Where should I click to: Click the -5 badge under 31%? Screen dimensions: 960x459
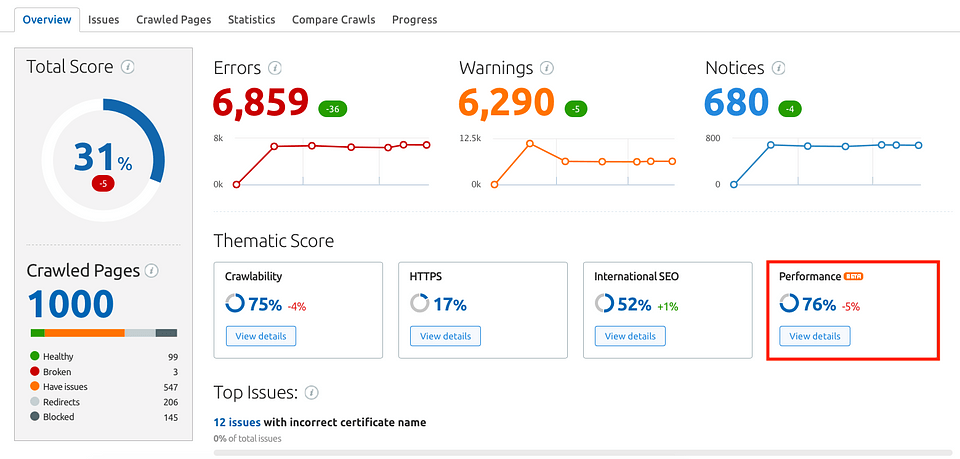click(x=103, y=182)
